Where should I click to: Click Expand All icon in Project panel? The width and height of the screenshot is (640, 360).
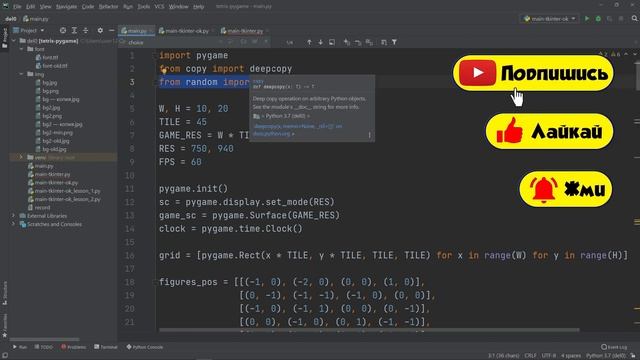[74, 31]
